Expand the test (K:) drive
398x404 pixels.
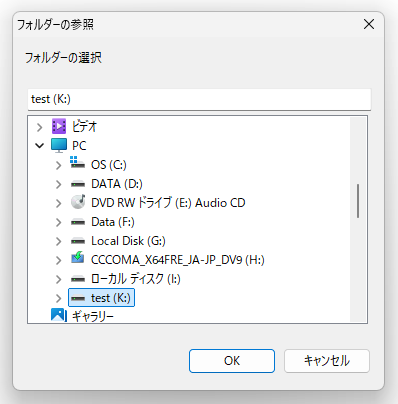(59, 298)
